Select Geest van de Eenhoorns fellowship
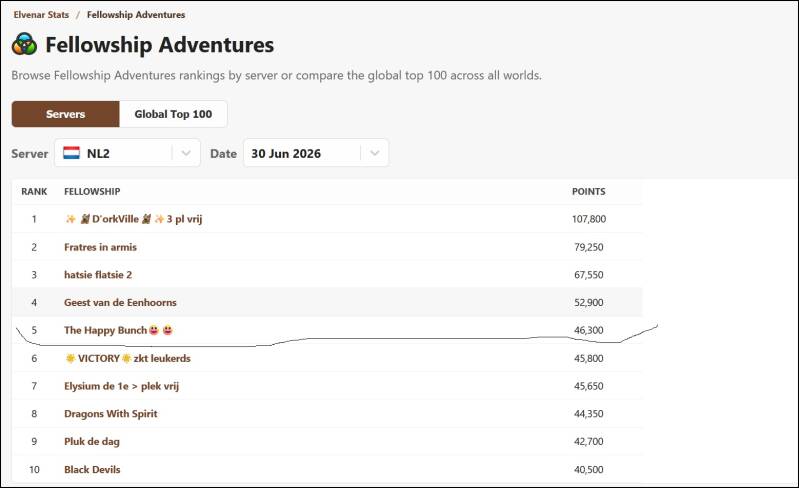This screenshot has height=488, width=799. pos(120,303)
